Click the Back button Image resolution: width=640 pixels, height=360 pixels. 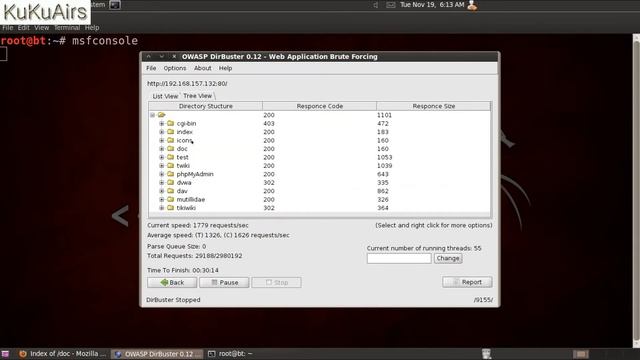click(172, 282)
